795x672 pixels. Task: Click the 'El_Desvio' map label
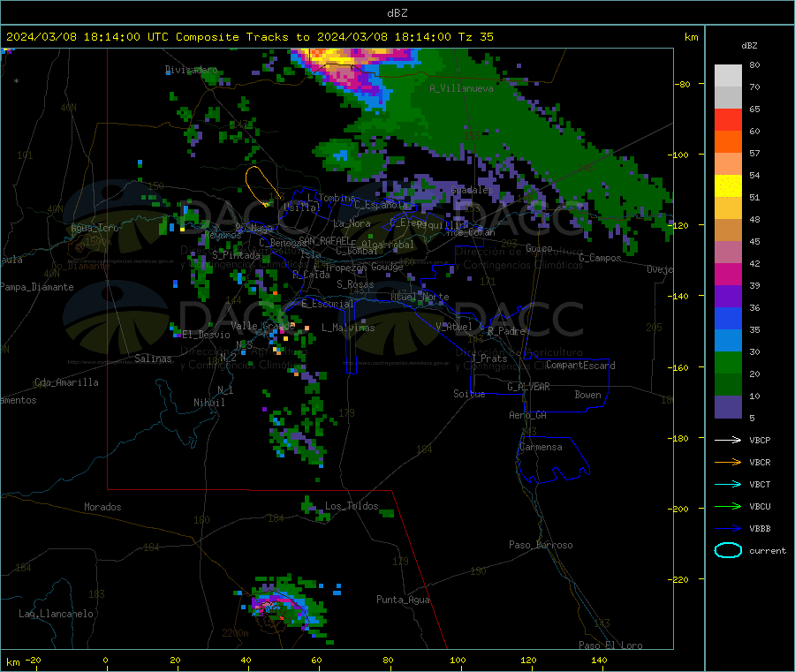tap(206, 335)
